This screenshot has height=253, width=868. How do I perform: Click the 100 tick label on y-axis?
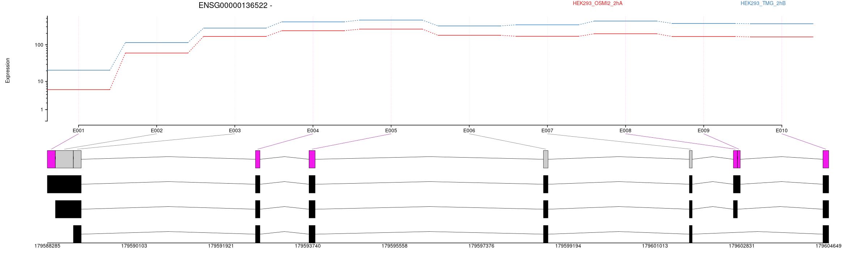click(x=39, y=45)
